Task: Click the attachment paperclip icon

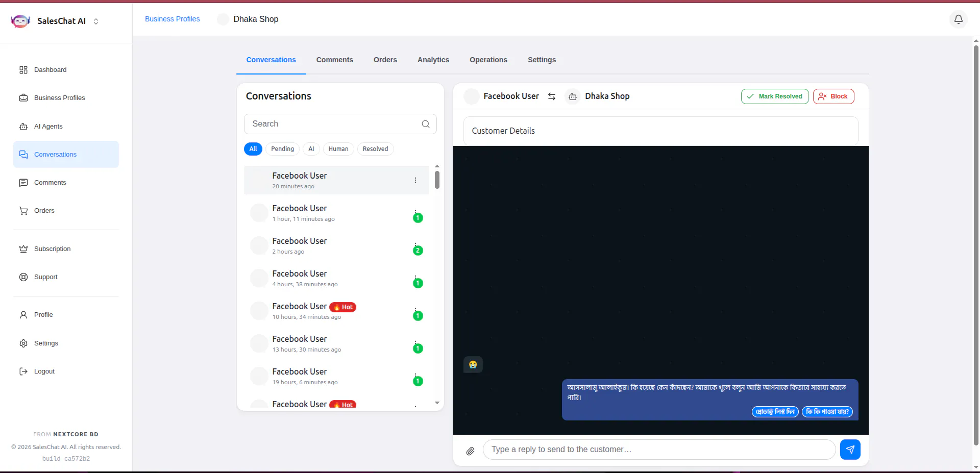Action: pos(471,451)
